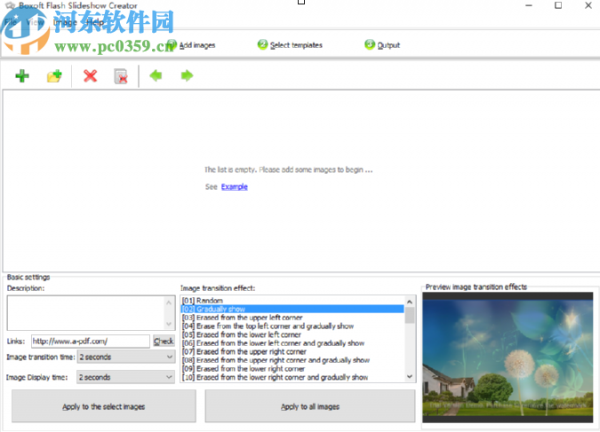The height and width of the screenshot is (432, 600).
Task: Select [07] Erased from the upper right corner
Action: 292,352
